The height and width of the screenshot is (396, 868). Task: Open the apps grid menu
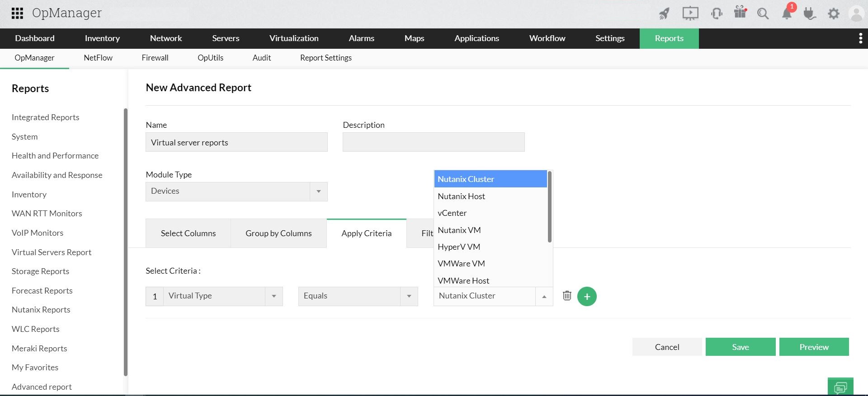click(x=17, y=13)
